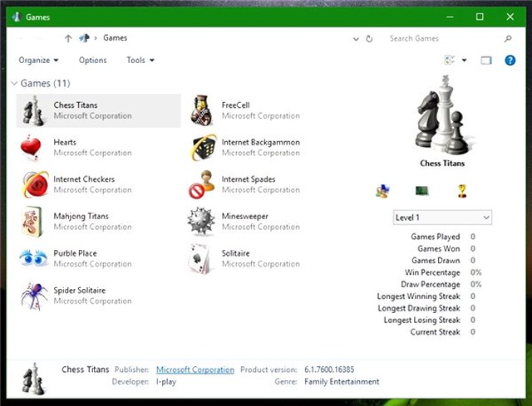The height and width of the screenshot is (406, 532).
Task: Select the FreeCell king icon
Action: pyautogui.click(x=202, y=110)
